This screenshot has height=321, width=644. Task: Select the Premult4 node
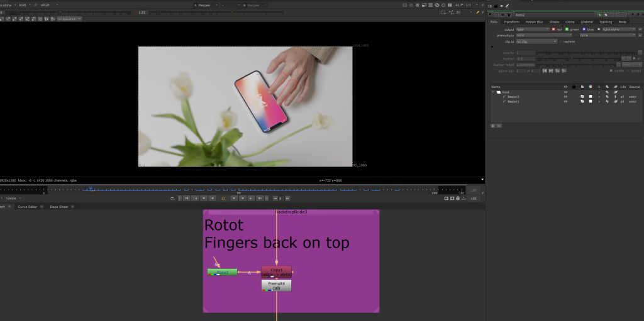[277, 286]
